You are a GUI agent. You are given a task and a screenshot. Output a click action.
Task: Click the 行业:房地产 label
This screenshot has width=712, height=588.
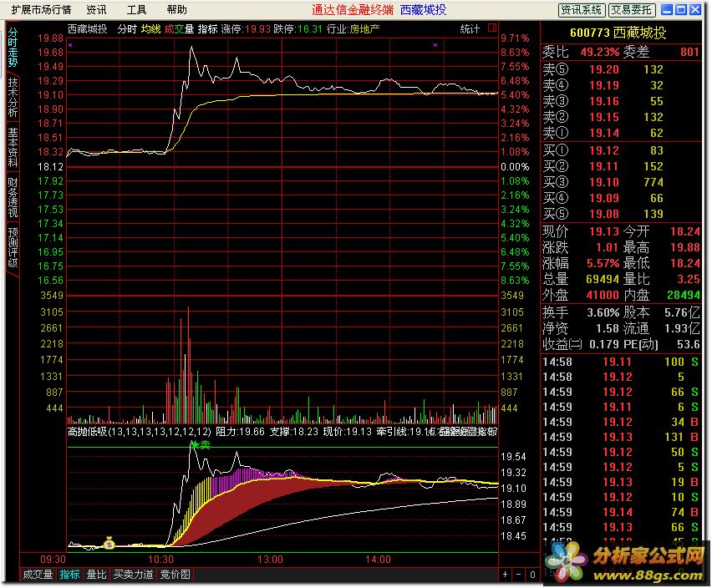pos(353,29)
